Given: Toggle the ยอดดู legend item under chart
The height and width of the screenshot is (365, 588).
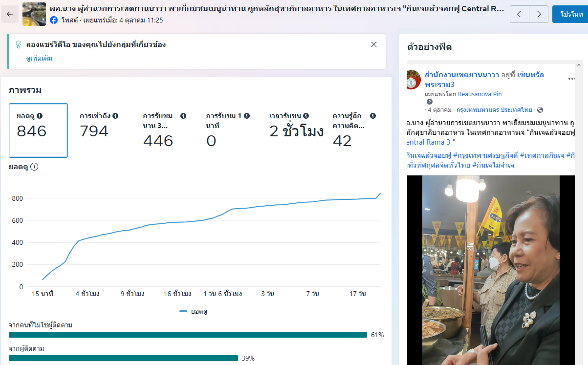Looking at the screenshot, I should point(194,311).
